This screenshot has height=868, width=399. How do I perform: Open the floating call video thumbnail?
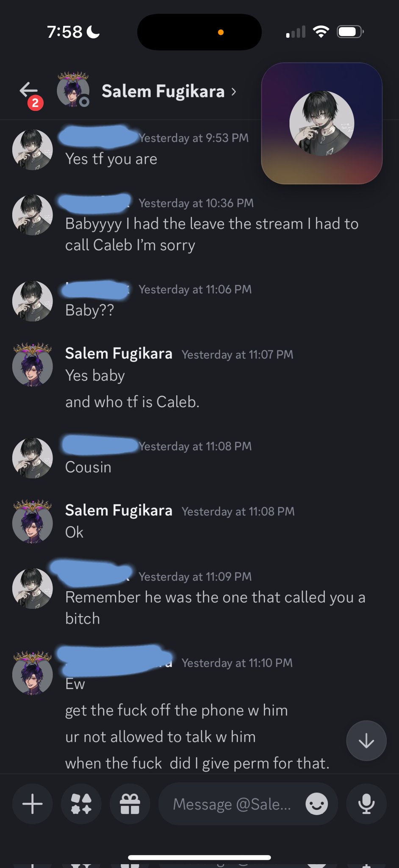pos(322,123)
